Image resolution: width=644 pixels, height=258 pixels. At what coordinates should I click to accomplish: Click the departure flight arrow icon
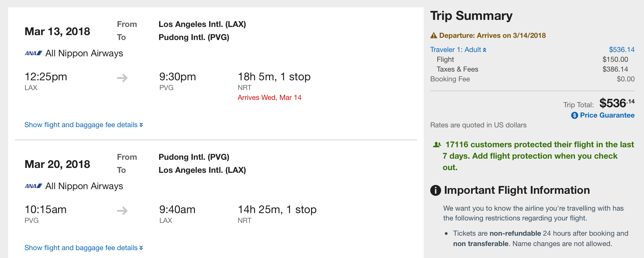[122, 78]
